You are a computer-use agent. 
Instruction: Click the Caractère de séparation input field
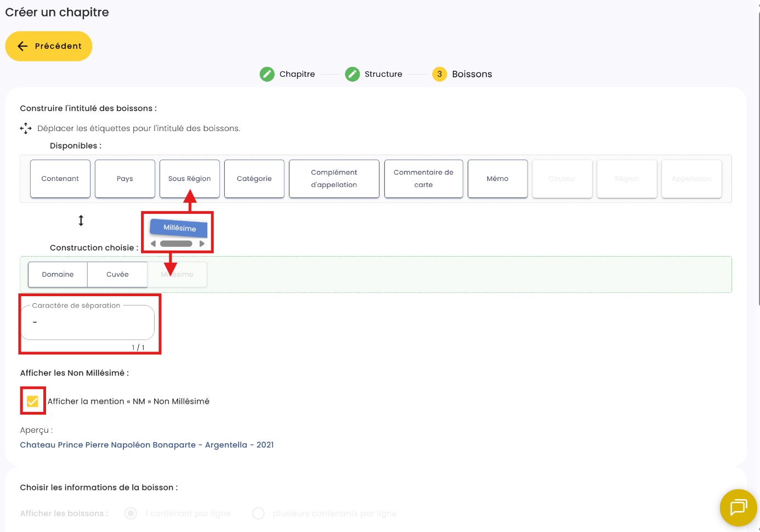pyautogui.click(x=88, y=322)
